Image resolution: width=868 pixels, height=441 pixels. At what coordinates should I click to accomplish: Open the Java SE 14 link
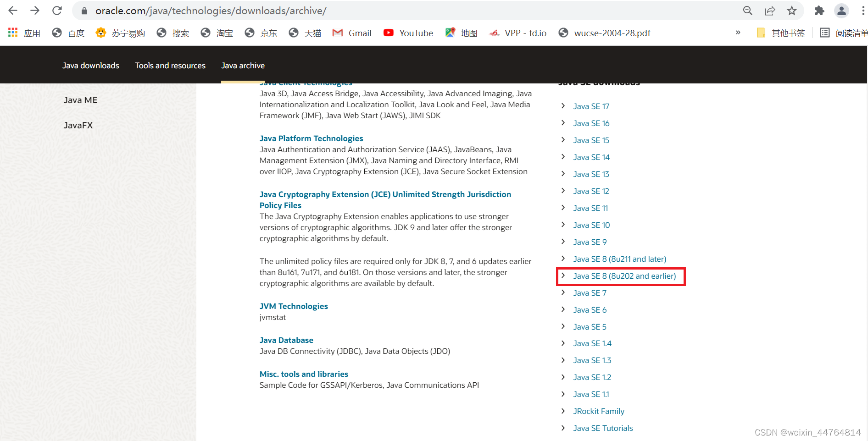pyautogui.click(x=591, y=157)
